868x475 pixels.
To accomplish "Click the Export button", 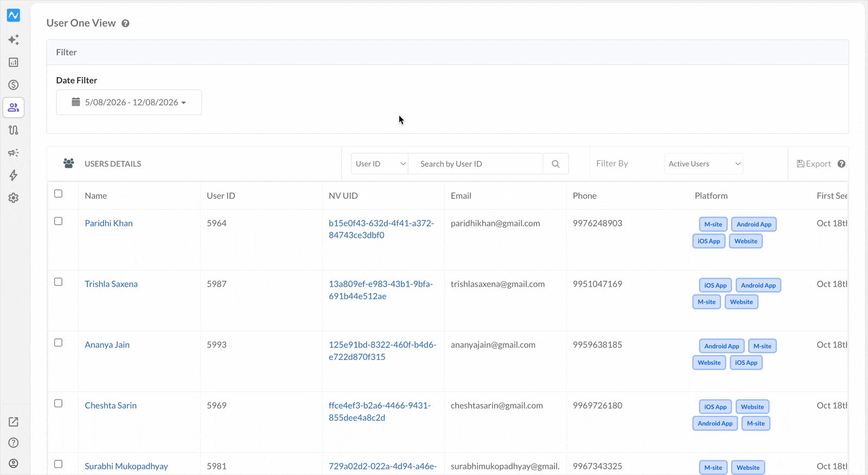I will [x=814, y=164].
